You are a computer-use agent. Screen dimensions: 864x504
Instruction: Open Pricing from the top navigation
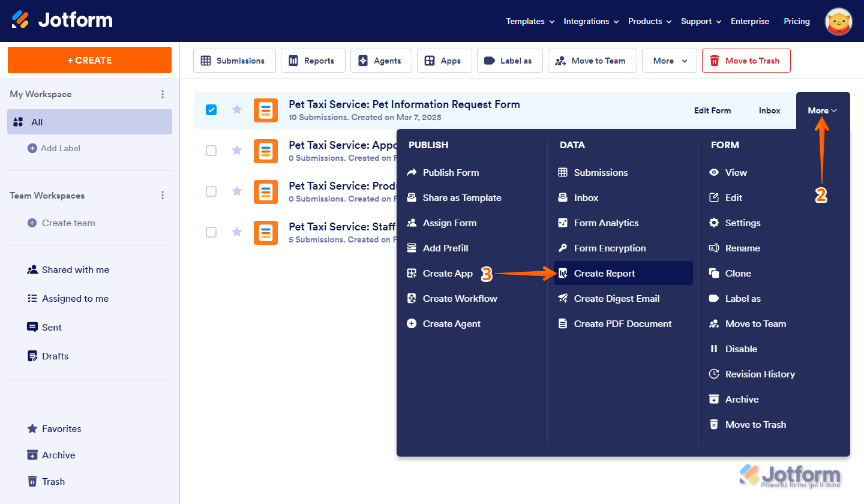pos(796,21)
